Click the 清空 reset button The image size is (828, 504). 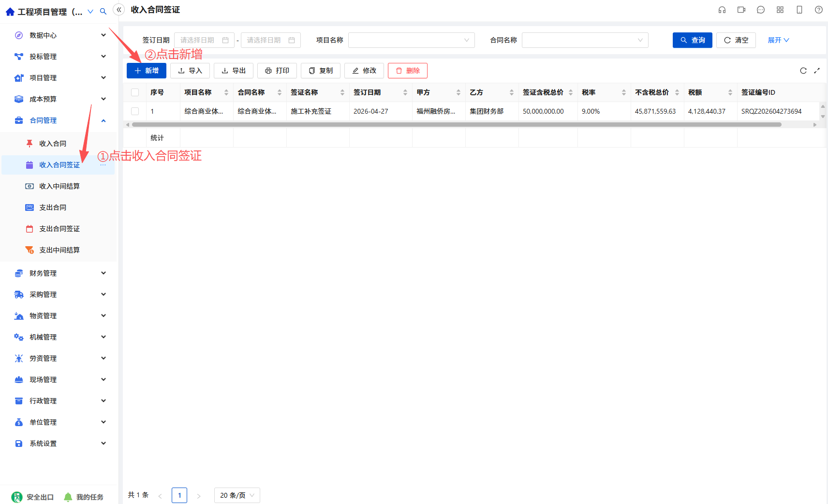pos(736,40)
